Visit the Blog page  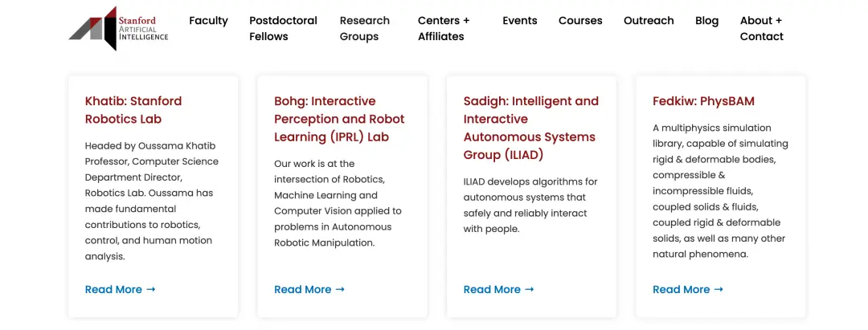[x=707, y=21]
